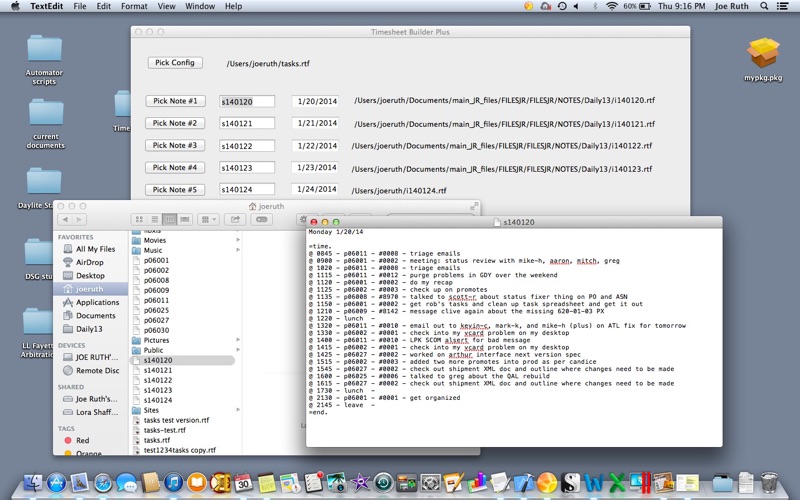Open the TextEdit File menu
This screenshot has width=800, height=500.
pyautogui.click(x=80, y=6)
